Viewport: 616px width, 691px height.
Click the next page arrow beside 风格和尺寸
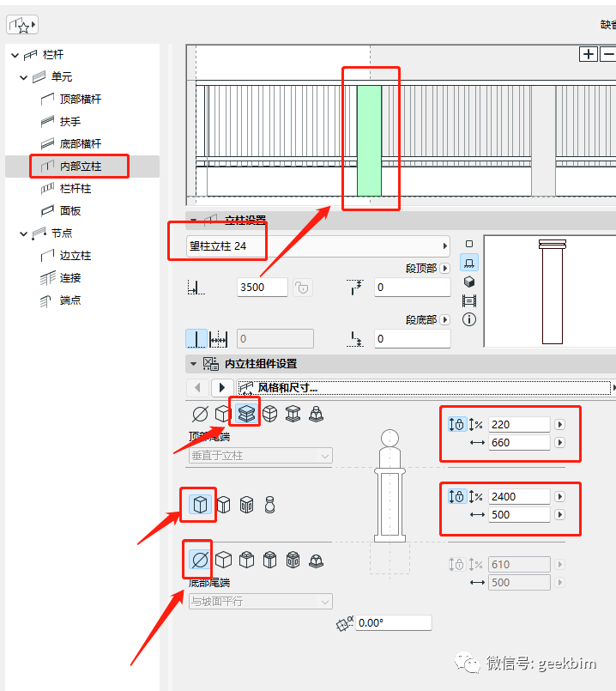tap(222, 388)
